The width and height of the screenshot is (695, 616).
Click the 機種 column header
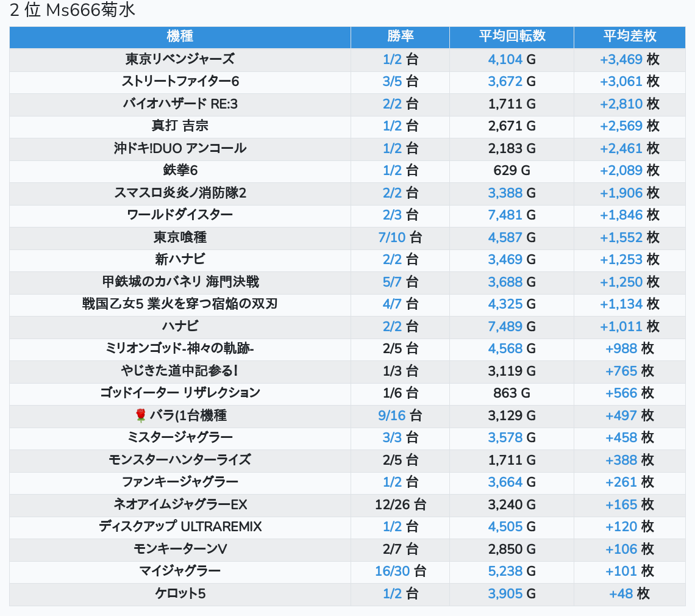(180, 37)
